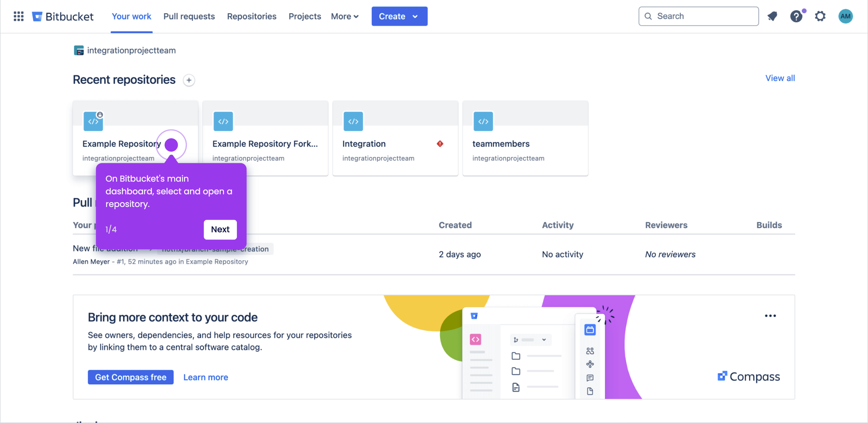
Task: Click the integrationprojectteam workspace icon
Action: 79,50
